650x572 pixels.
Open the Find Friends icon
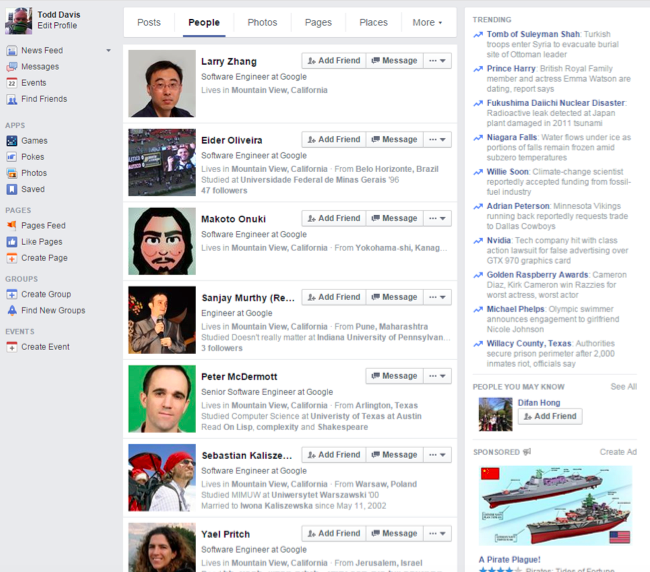12,99
